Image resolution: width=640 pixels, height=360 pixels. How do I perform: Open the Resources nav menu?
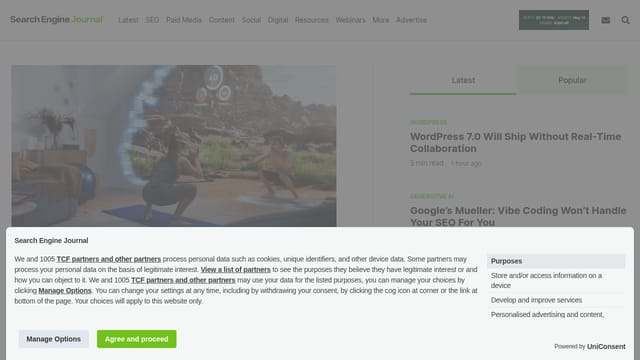tap(311, 20)
